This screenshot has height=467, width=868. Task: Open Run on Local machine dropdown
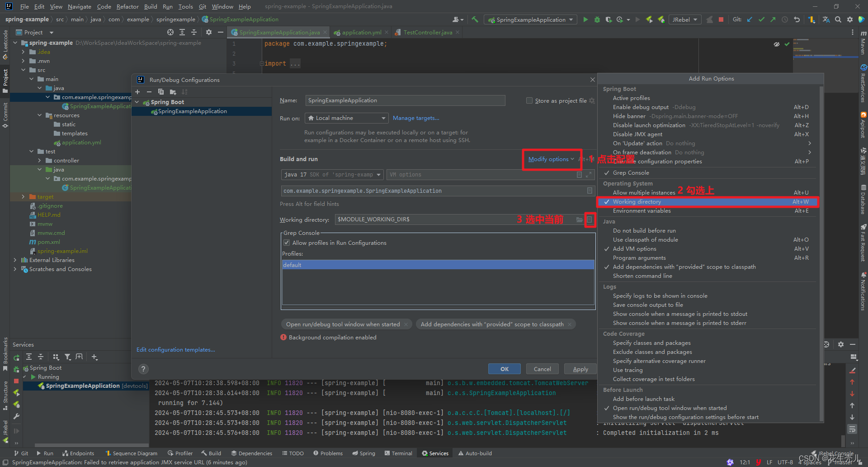pyautogui.click(x=347, y=118)
